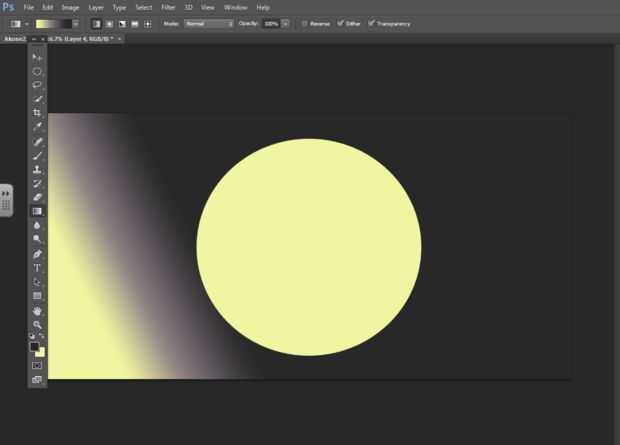Select the Pen tool

37,254
